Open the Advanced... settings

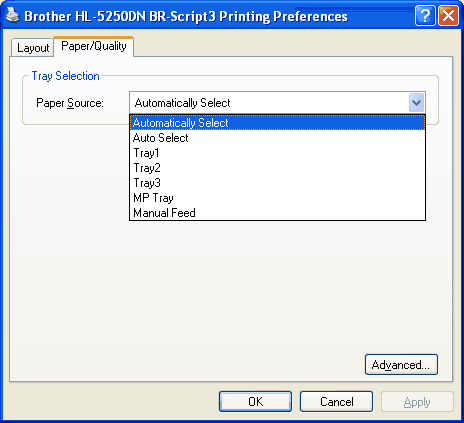tap(401, 365)
